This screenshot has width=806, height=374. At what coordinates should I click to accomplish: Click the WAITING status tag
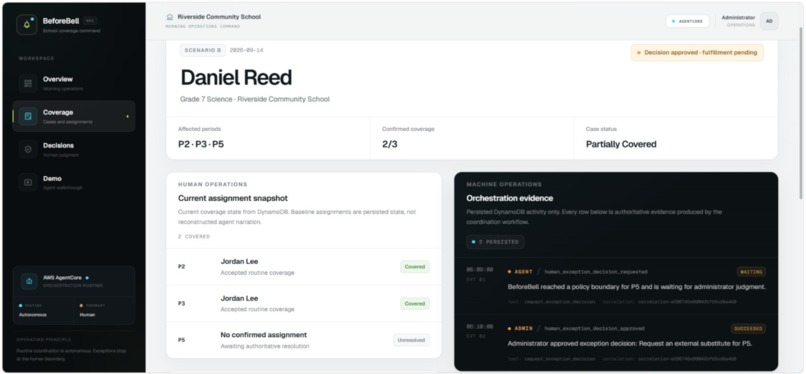coord(751,271)
